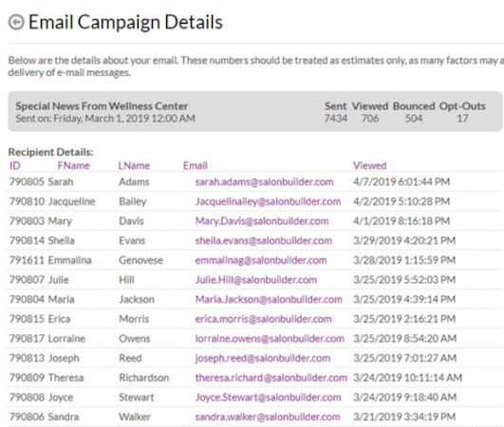Sort recipients by Email column header
The image size is (504, 427).
click(x=196, y=166)
